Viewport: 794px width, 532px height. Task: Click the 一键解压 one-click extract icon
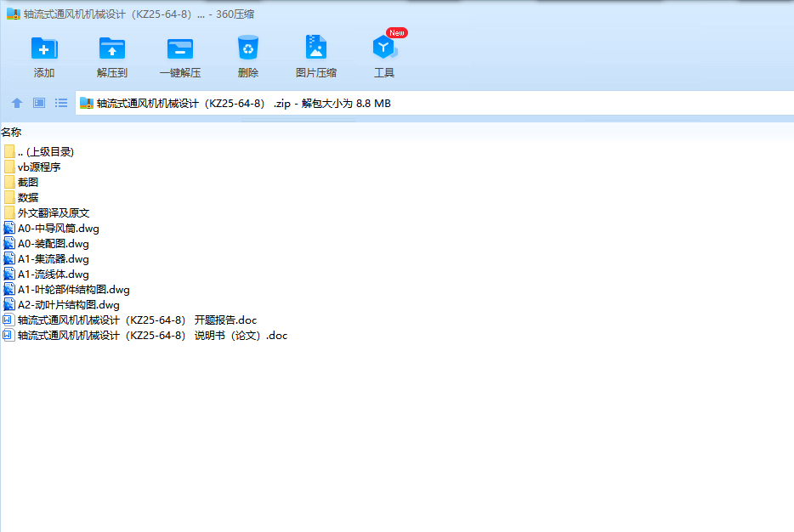click(180, 48)
